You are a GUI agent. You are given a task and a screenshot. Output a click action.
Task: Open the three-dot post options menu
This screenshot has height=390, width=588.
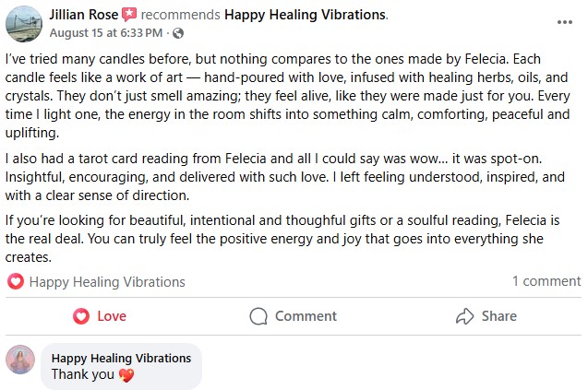click(x=564, y=22)
